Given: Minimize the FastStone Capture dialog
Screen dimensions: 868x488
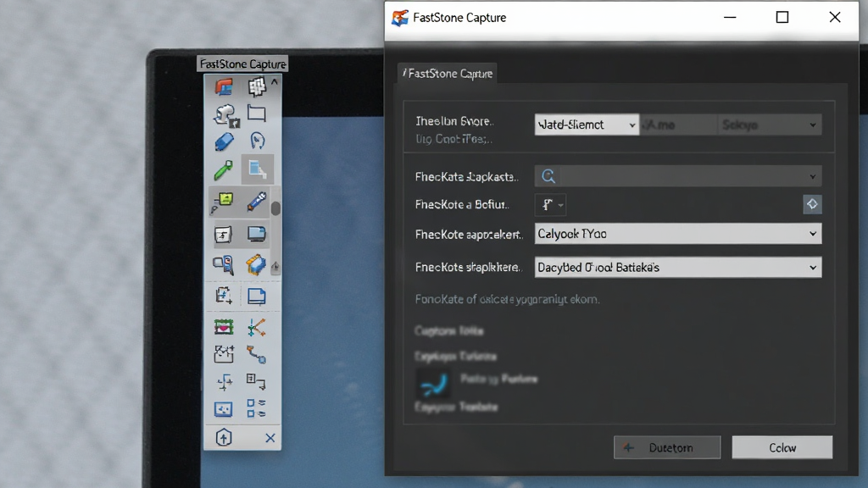Looking at the screenshot, I should [x=730, y=17].
